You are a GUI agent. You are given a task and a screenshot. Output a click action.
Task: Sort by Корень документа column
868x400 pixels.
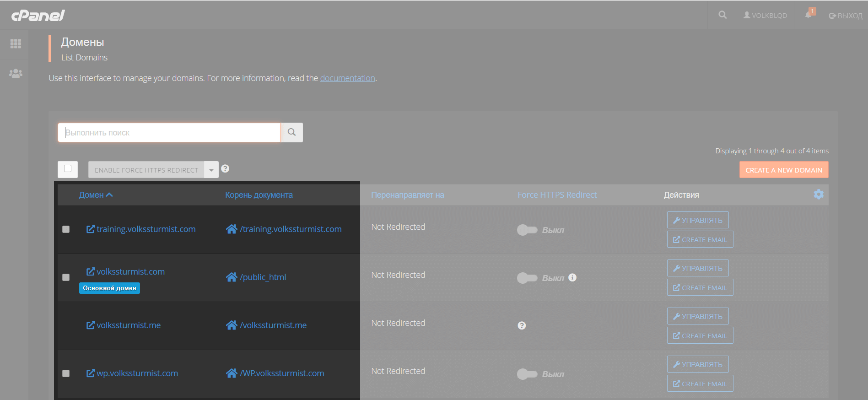click(x=259, y=195)
